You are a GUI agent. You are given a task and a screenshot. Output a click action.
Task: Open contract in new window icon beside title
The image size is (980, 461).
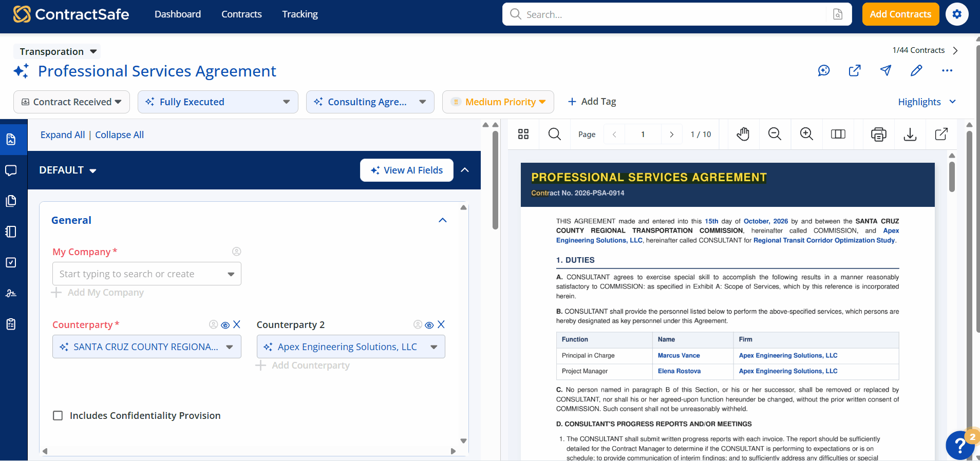855,70
